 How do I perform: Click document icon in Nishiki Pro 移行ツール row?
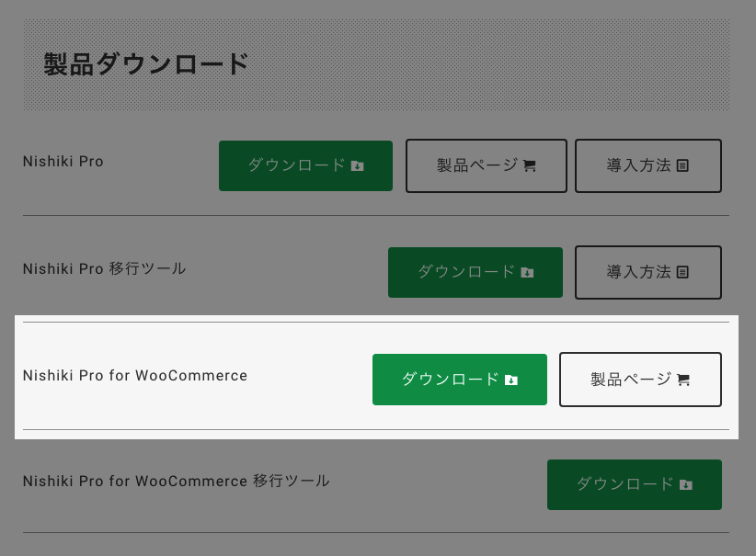[682, 272]
